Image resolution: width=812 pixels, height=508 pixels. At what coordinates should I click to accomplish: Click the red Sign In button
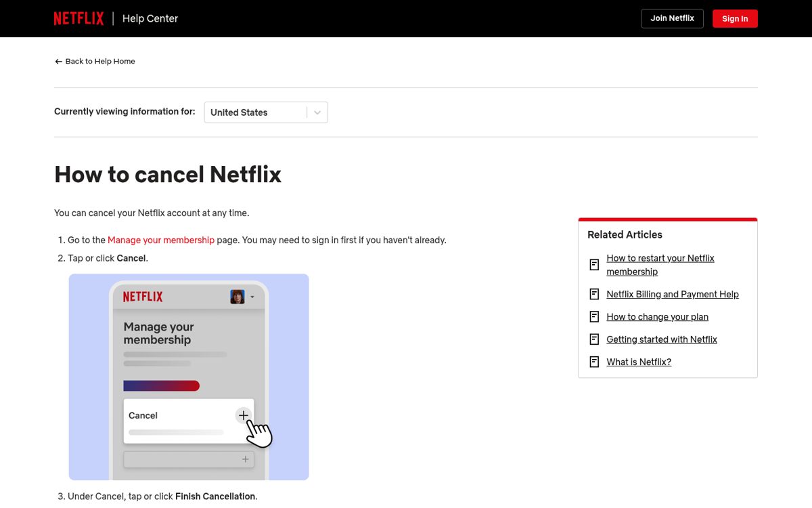pyautogui.click(x=735, y=18)
